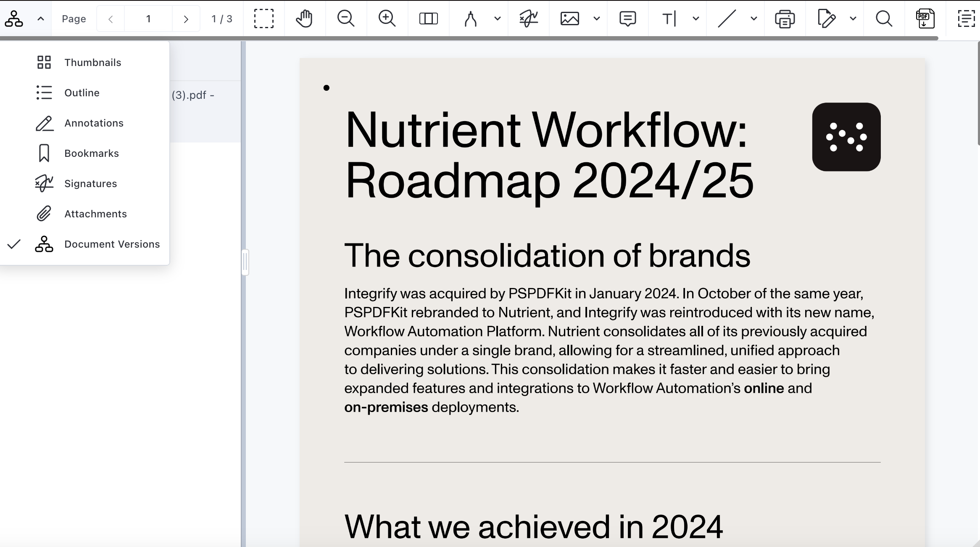Open the signature tool
Screen dimensions: 980x547
click(529, 19)
